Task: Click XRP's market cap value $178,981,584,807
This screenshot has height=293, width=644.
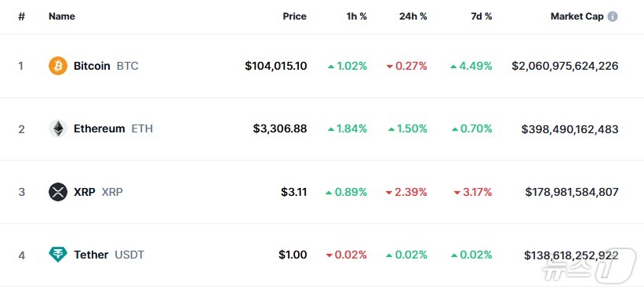Action: [x=572, y=192]
